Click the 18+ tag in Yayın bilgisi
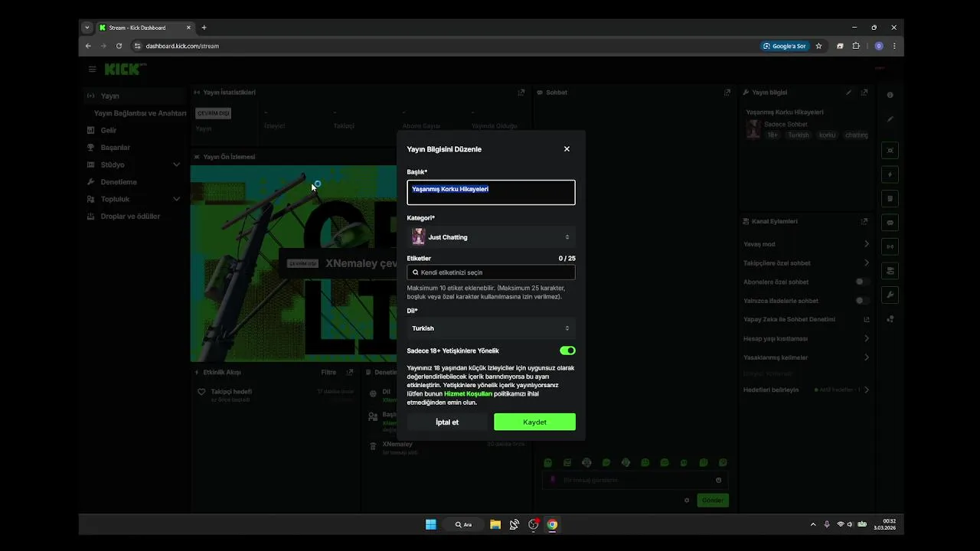Viewport: 980px width, 551px height. (773, 135)
